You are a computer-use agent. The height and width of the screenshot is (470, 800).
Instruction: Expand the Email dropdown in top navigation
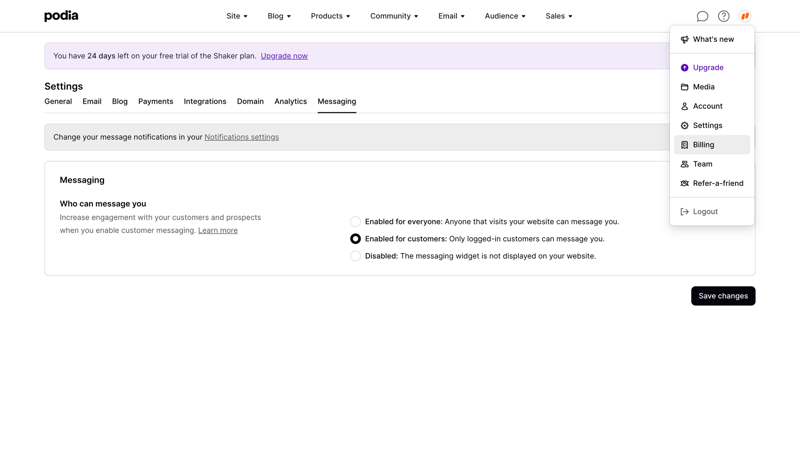click(451, 16)
